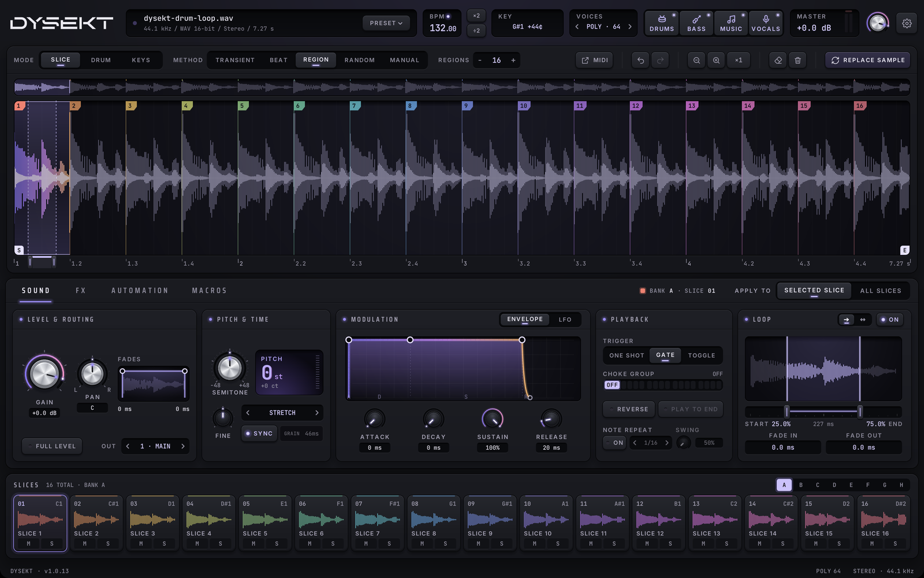
Task: Open the PRESET dropdown
Action: (x=386, y=23)
